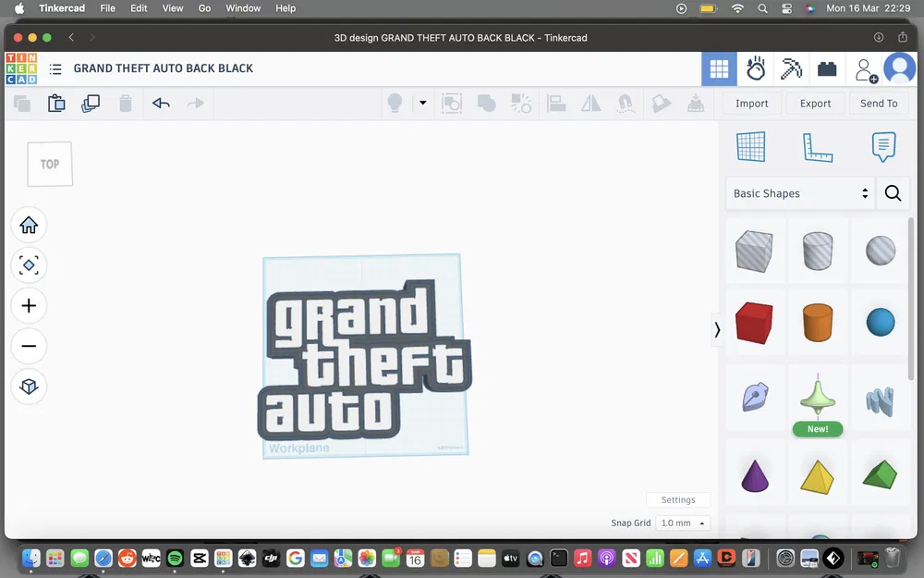The image size is (924, 578).
Task: Select the Ruler helper in the right panel
Action: [x=818, y=147]
